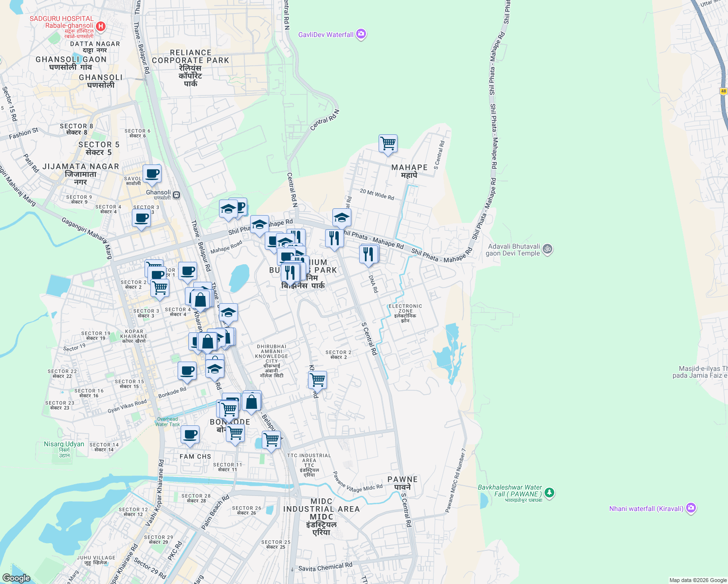The image size is (728, 584).
Task: Open the waterfall icon for Bavkhaleshwar Water Fall
Action: point(549,493)
